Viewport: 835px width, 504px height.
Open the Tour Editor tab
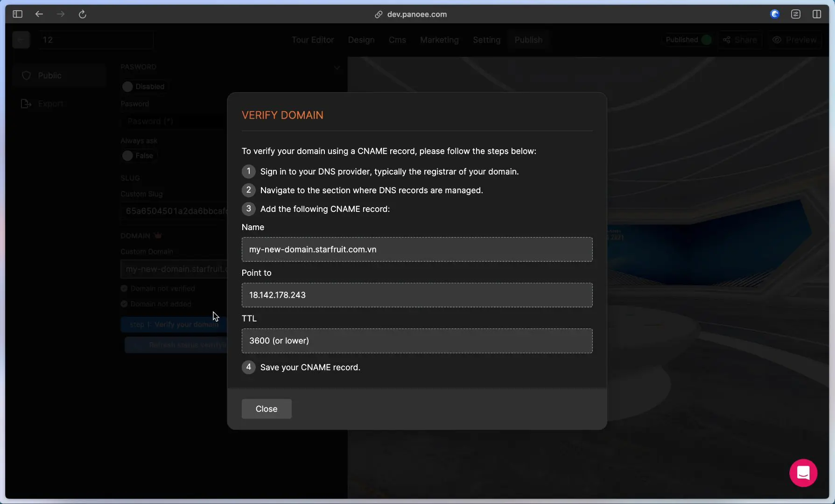pos(312,40)
